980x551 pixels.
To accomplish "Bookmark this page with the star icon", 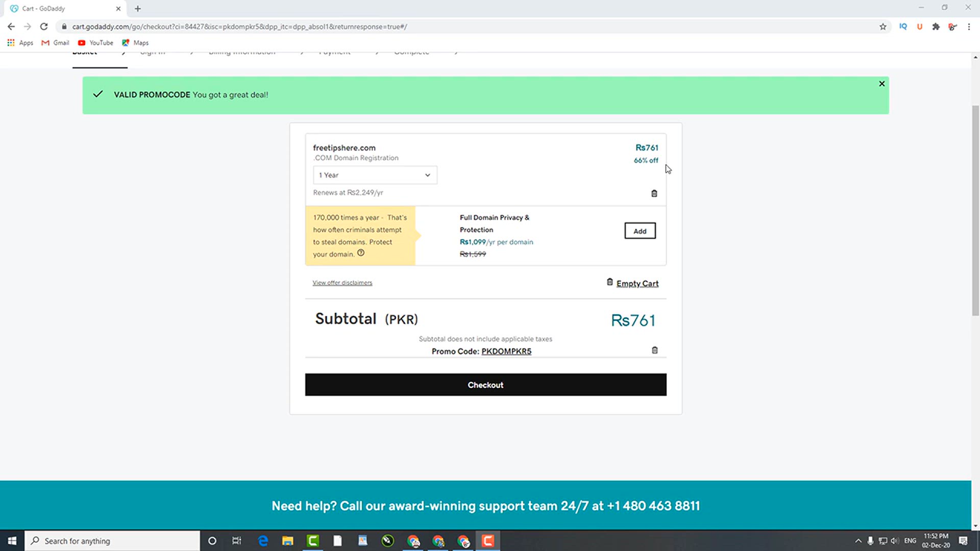I will click(883, 27).
